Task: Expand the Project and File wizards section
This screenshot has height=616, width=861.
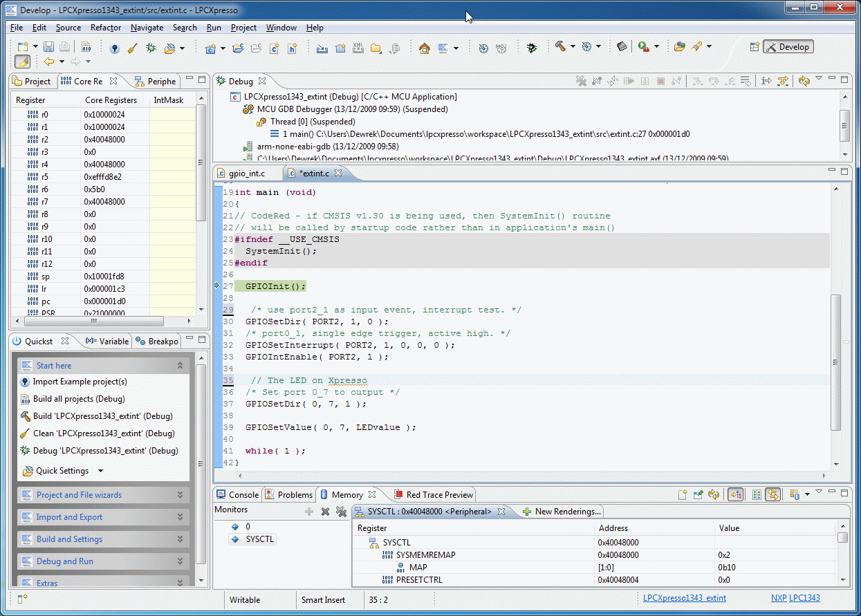Action: pyautogui.click(x=103, y=495)
